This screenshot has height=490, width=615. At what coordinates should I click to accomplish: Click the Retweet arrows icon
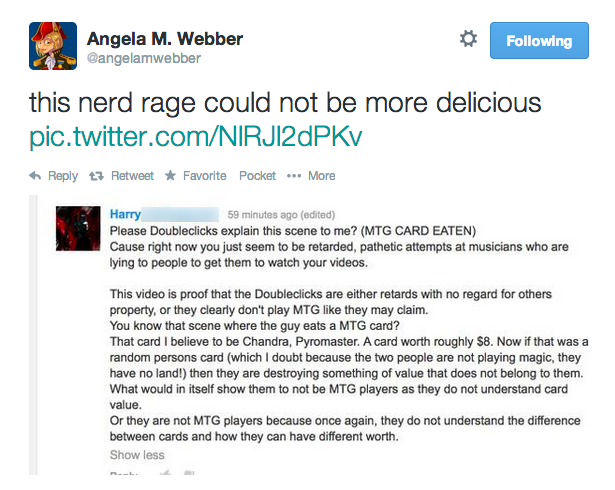96,176
